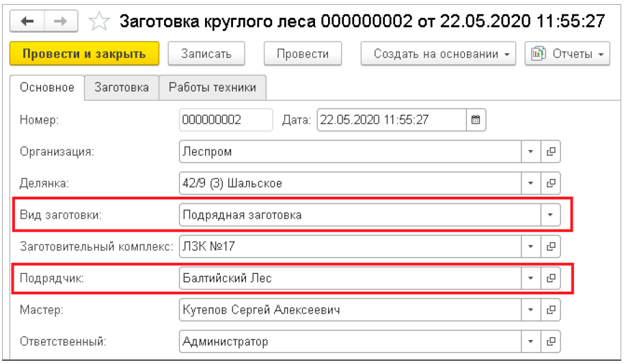Click the forward navigation arrow

pyautogui.click(x=60, y=21)
